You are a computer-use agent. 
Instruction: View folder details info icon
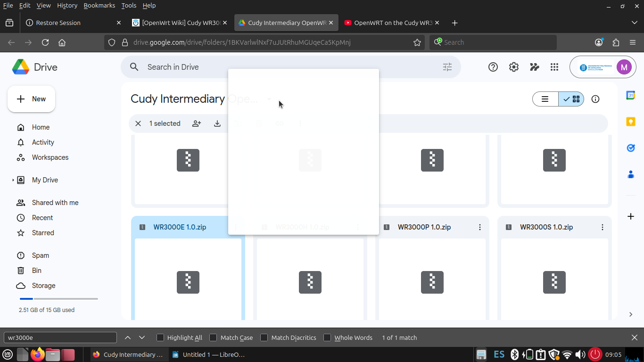click(x=595, y=99)
